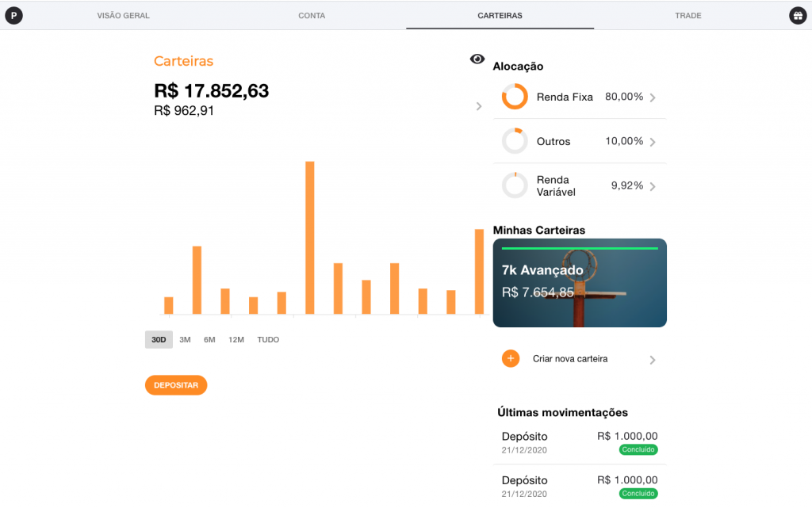Expand the Renda Variável allocation chevron
Image resolution: width=812 pixels, height=508 pixels.
[653, 186]
